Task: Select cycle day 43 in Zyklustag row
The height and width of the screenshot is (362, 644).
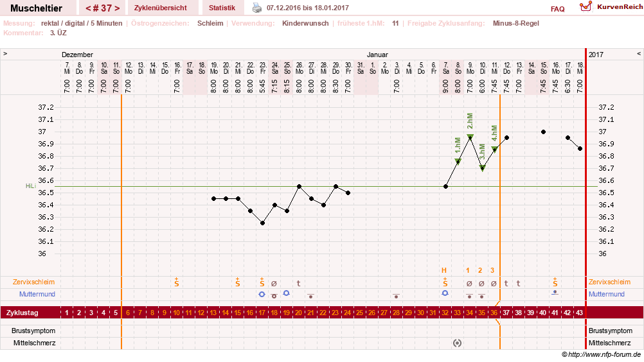Action: click(x=579, y=313)
